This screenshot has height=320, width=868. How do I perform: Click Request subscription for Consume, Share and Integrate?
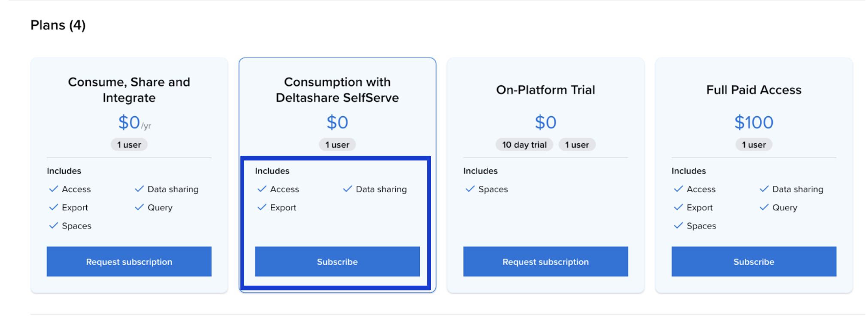129,262
